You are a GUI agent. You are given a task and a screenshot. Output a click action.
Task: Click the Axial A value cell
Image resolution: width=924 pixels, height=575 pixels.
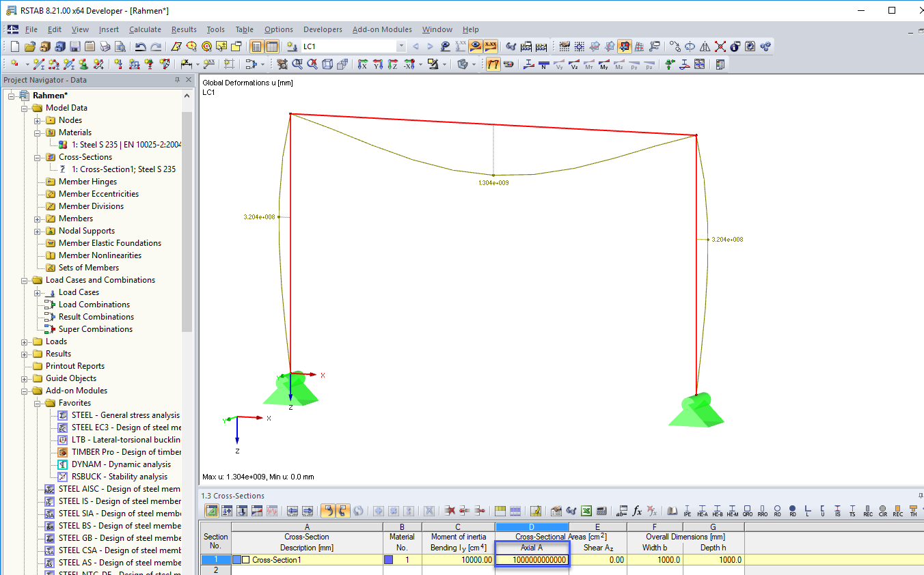(x=532, y=560)
